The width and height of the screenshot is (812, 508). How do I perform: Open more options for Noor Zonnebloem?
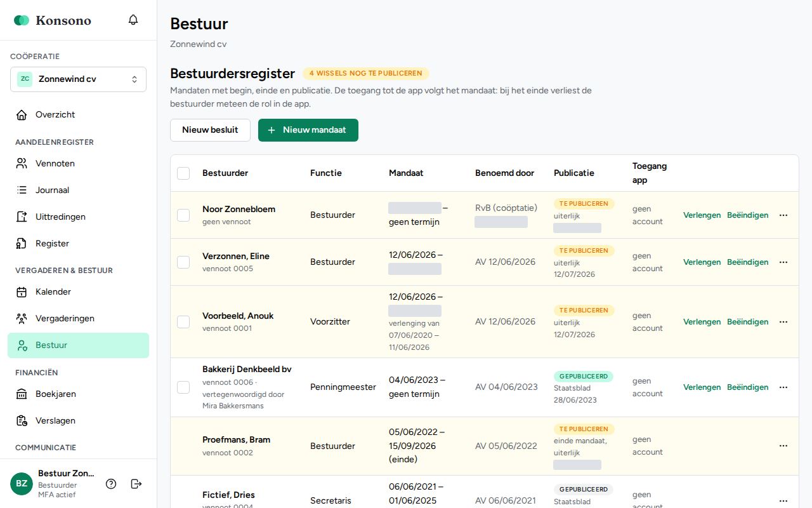tap(783, 215)
